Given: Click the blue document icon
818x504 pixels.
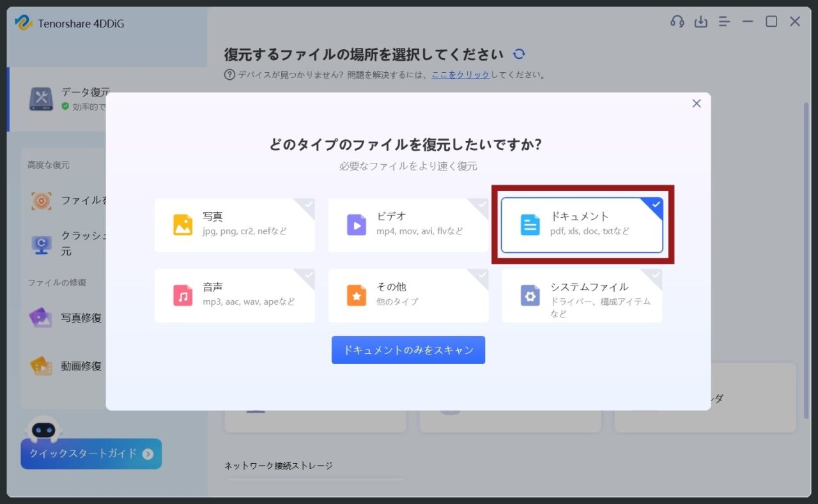Looking at the screenshot, I should click(530, 225).
